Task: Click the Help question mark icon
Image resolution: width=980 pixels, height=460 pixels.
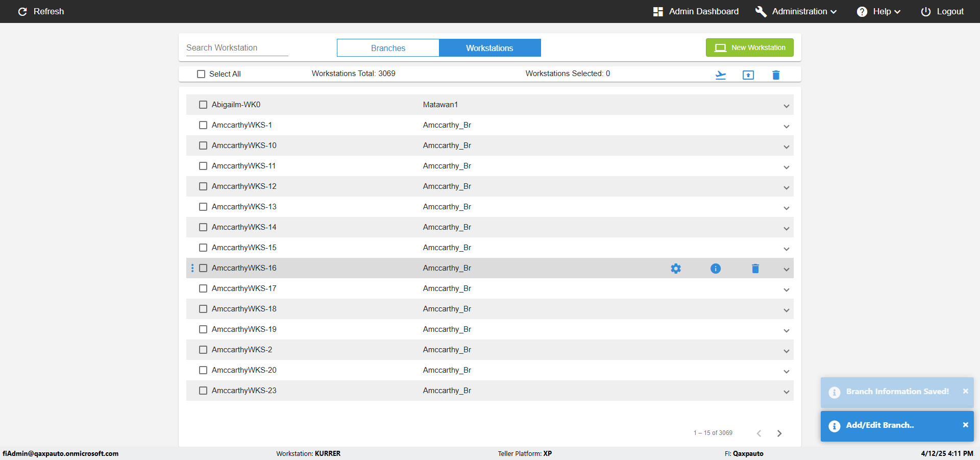Action: [x=862, y=11]
